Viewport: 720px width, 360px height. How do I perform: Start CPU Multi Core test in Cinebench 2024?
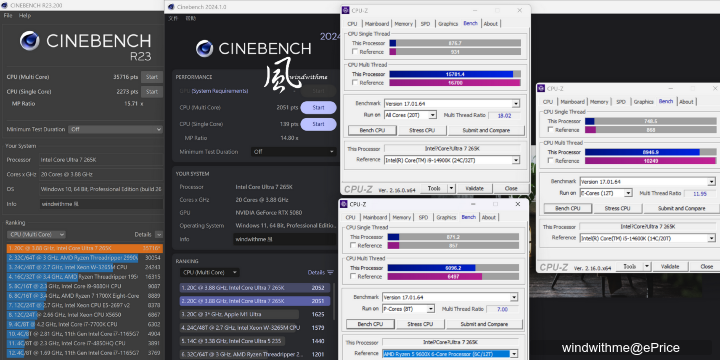click(318, 107)
